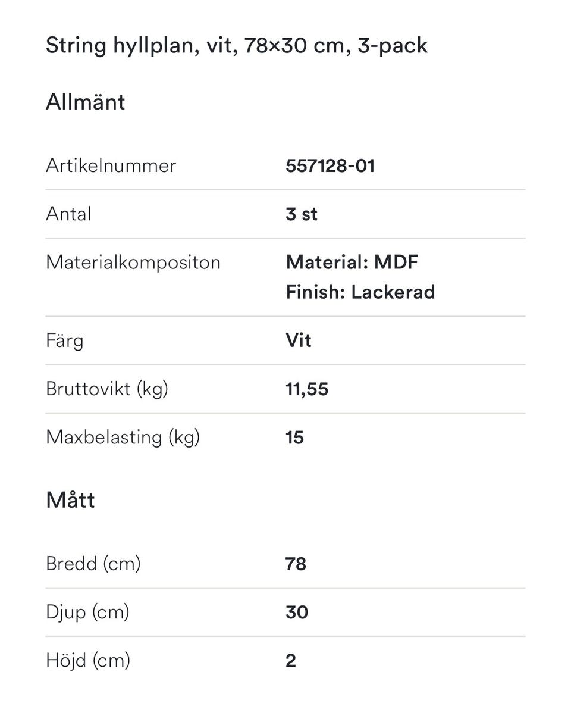Click the Färg row label

click(64, 341)
